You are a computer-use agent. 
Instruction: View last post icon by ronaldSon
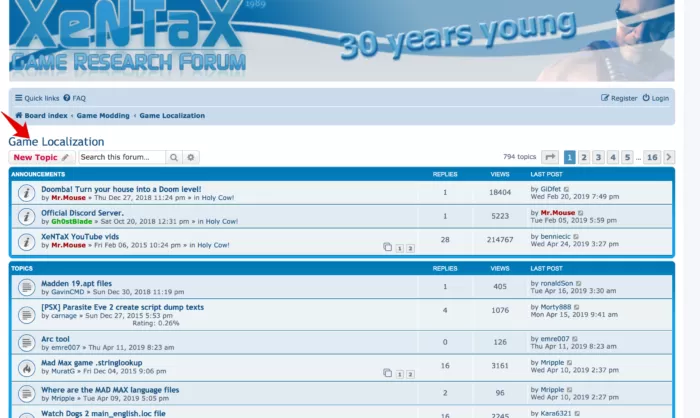pyautogui.click(x=579, y=284)
